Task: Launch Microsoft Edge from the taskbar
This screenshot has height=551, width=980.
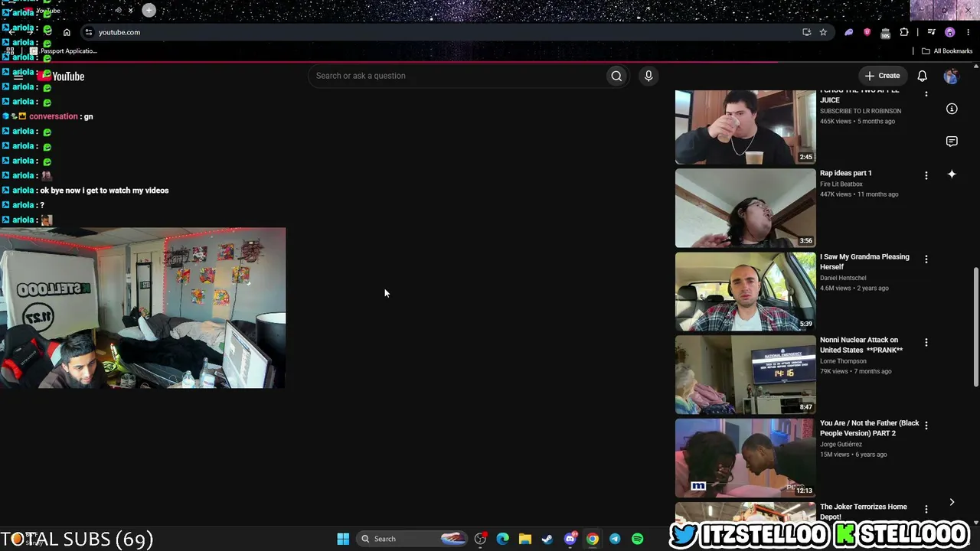Action: (x=502, y=539)
